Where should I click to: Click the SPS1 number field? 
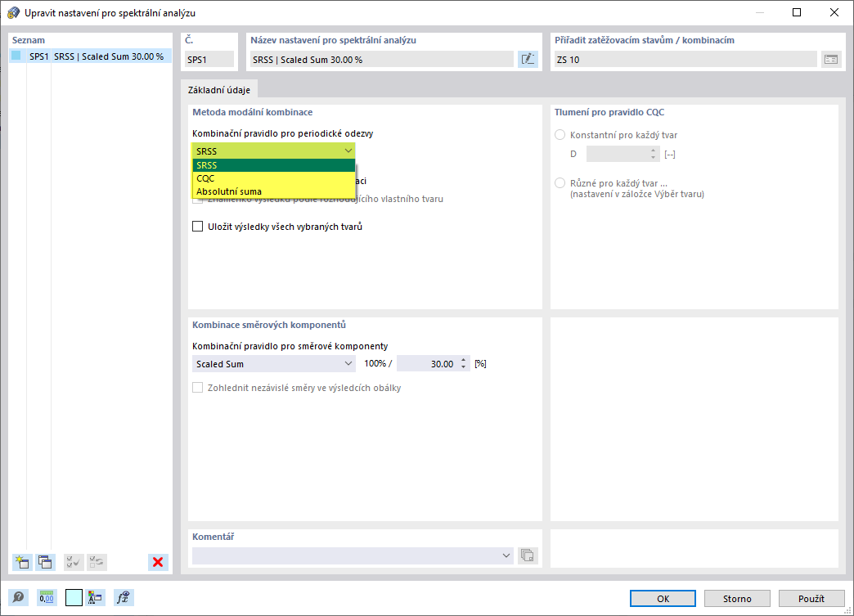tap(209, 60)
